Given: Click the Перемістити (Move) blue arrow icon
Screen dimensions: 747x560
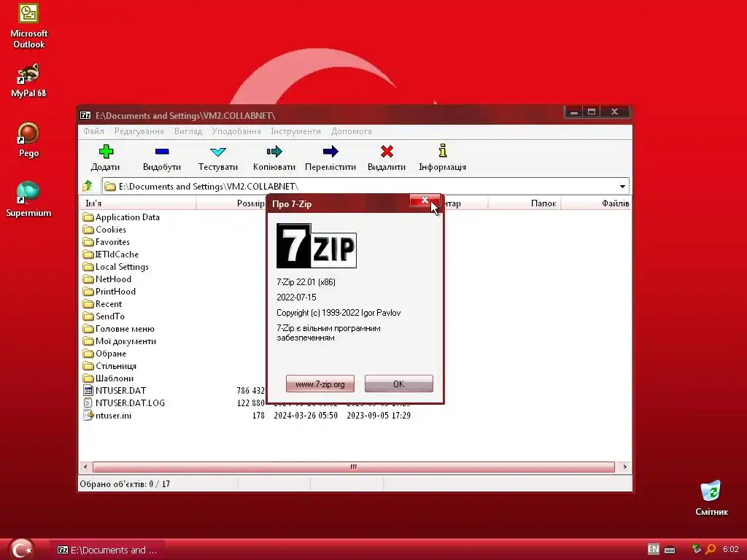Looking at the screenshot, I should 330,152.
